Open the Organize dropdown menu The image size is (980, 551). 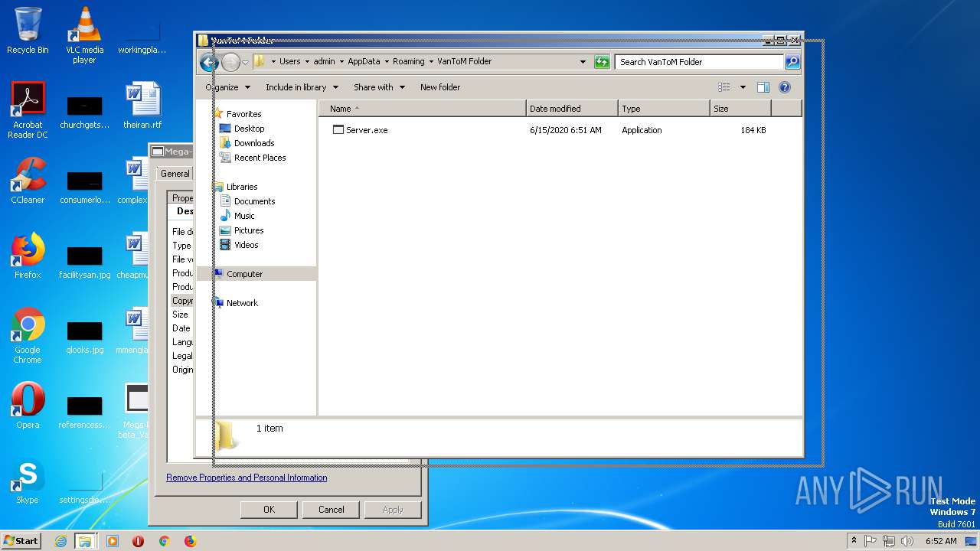click(x=227, y=87)
